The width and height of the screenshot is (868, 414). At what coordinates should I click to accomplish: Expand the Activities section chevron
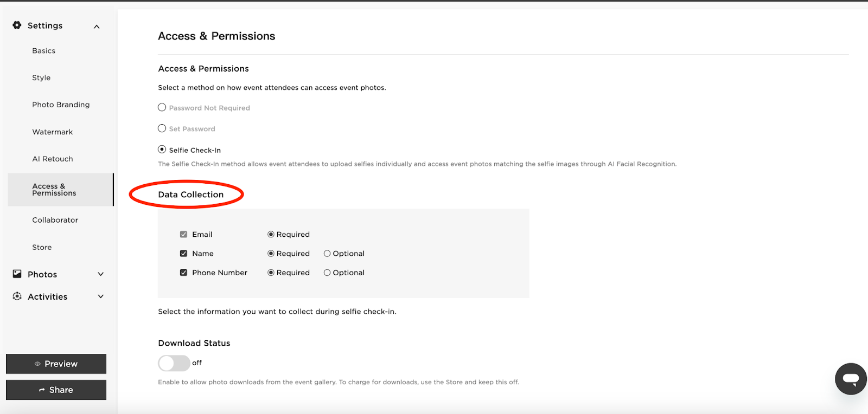[100, 296]
